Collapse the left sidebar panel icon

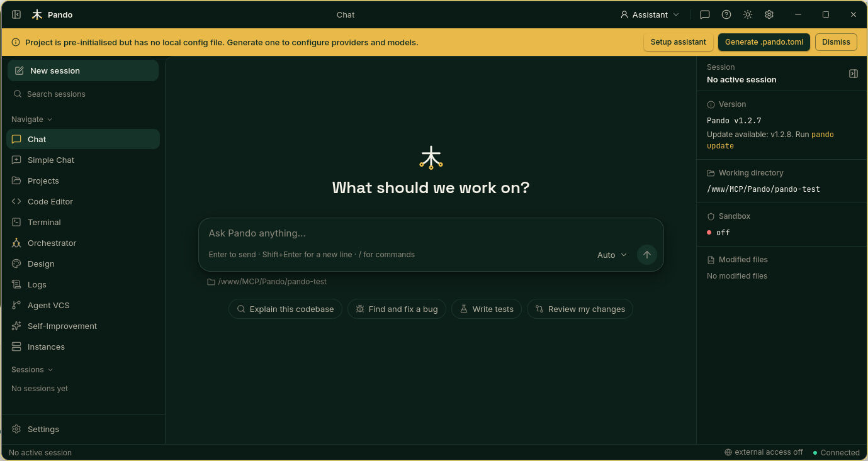click(16, 14)
